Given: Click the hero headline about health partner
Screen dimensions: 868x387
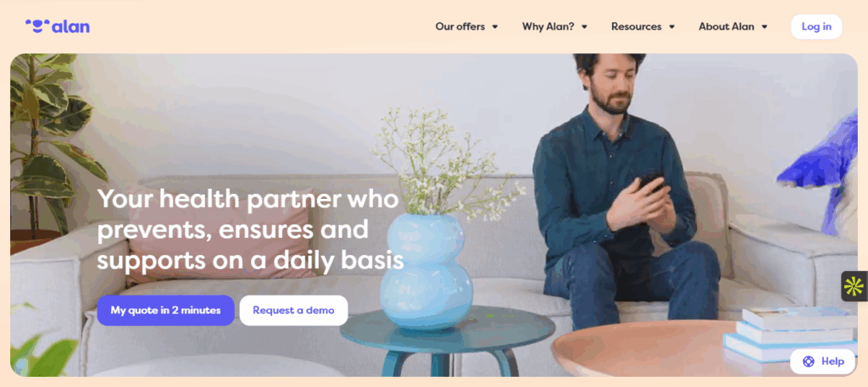Looking at the screenshot, I should point(250,229).
